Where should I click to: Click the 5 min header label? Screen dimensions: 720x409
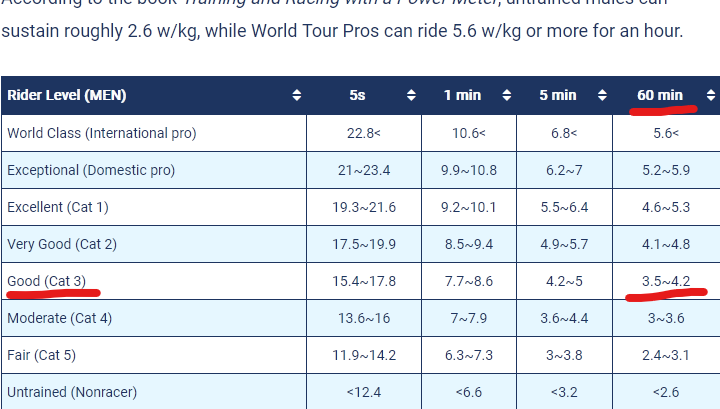coord(557,95)
